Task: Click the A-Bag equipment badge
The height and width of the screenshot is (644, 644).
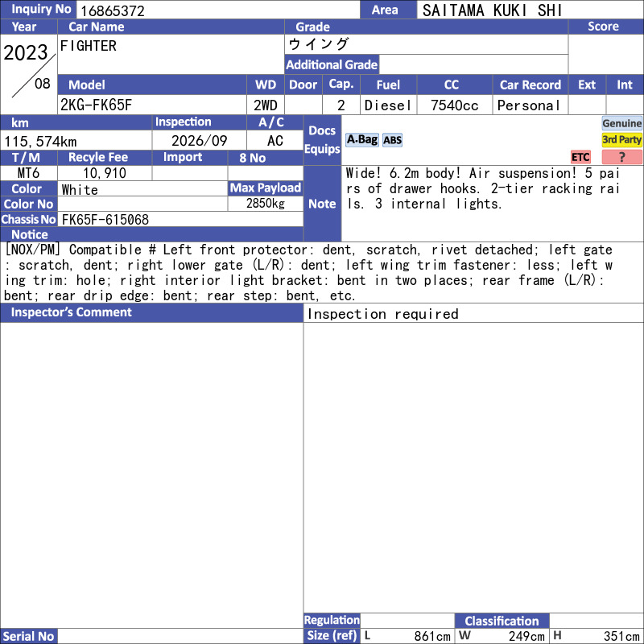Action: (x=361, y=140)
